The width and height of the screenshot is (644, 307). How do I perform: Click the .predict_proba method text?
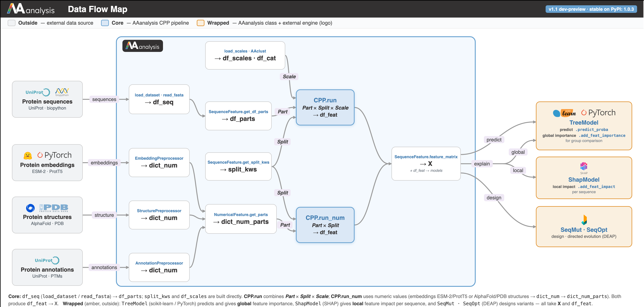coord(592,129)
